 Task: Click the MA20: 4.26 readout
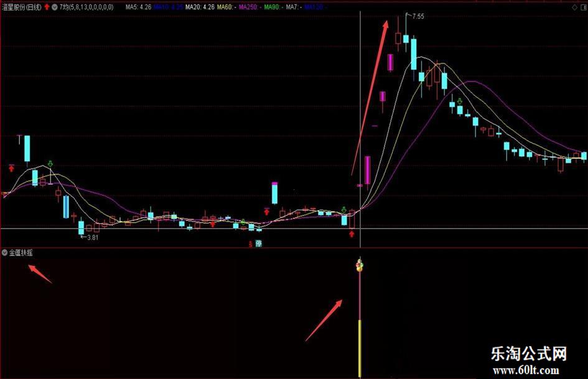click(200, 7)
